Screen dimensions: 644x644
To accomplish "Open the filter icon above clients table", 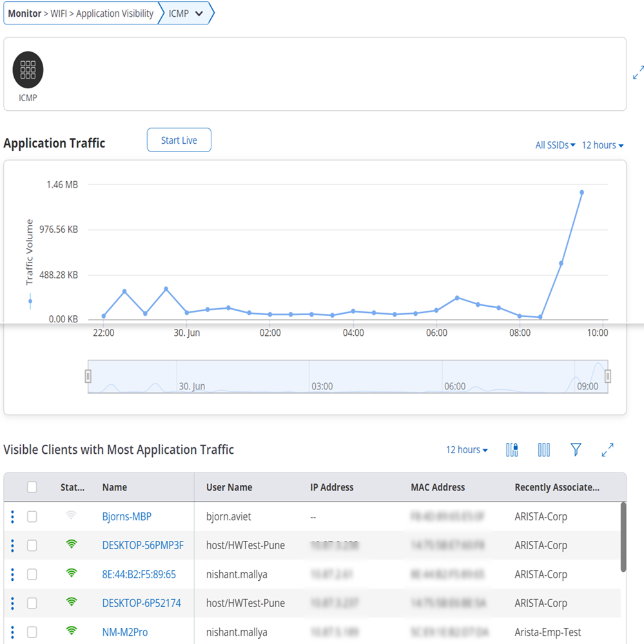I will pos(576,450).
